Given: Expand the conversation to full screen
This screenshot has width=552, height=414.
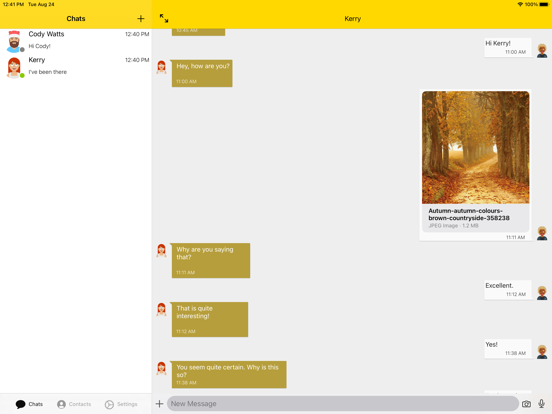Looking at the screenshot, I should (164, 18).
